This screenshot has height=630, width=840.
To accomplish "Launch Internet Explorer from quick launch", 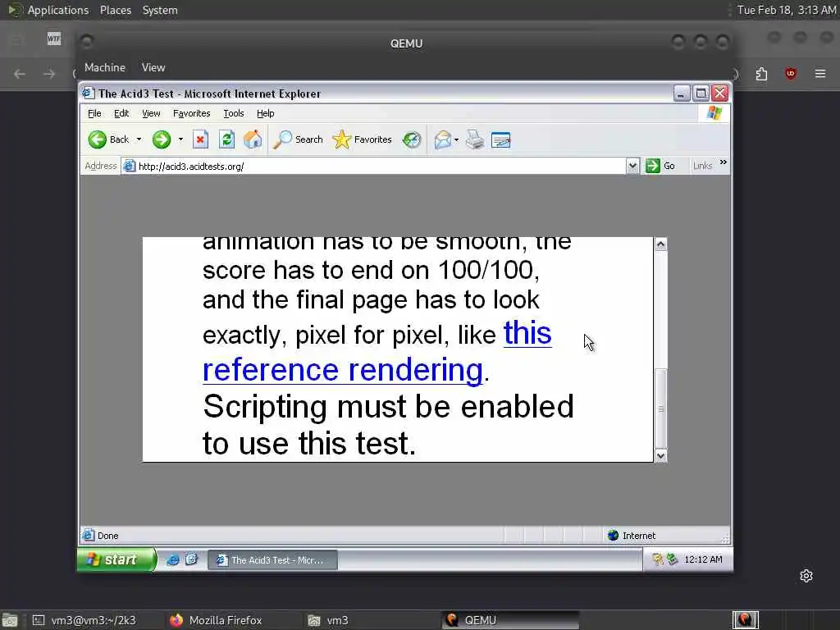I will pos(172,559).
